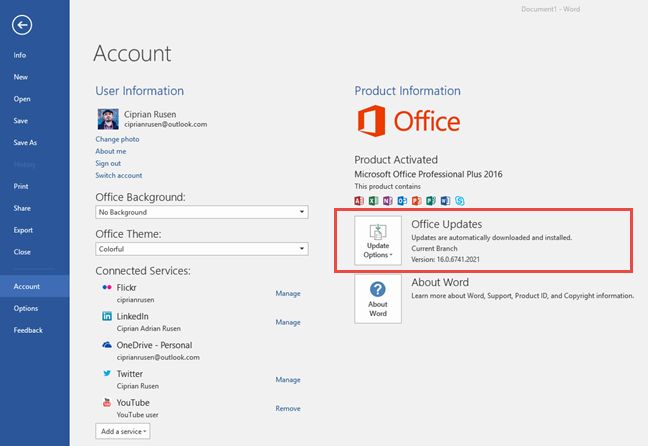Open the Office Background dropdown

pos(202,212)
